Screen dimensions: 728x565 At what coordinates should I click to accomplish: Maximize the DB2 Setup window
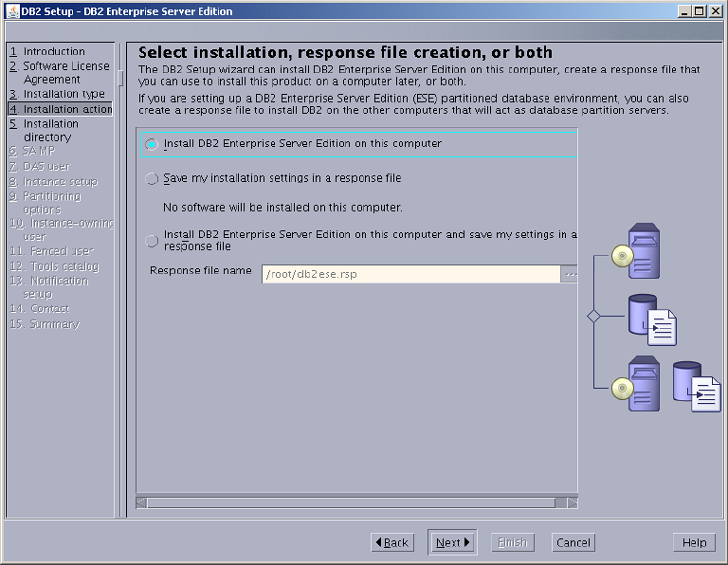(700, 11)
